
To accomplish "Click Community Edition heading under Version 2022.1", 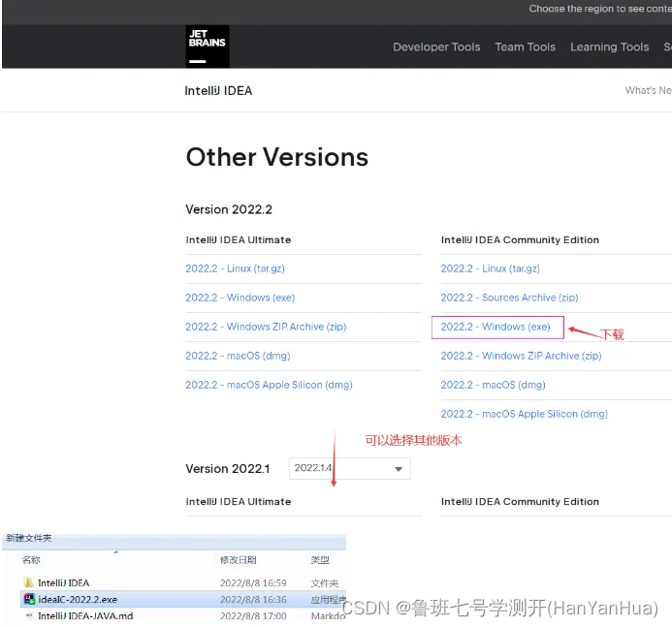I will [520, 502].
